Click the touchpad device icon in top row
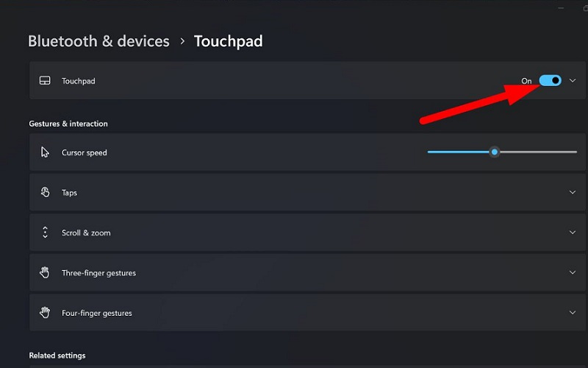This screenshot has width=588, height=368. click(45, 81)
